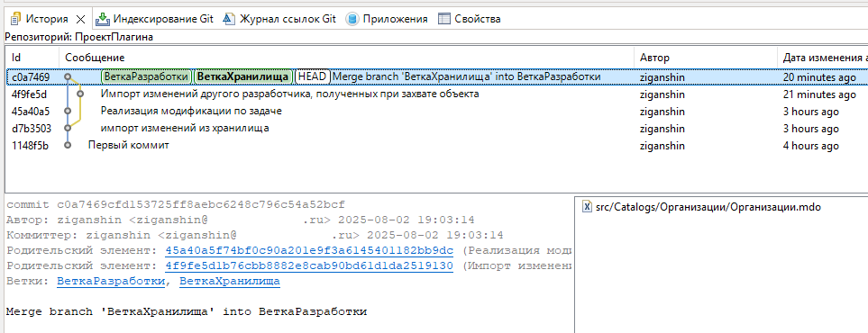
Task: Select commit 'импорт изменений из хранилища'
Action: (x=185, y=129)
